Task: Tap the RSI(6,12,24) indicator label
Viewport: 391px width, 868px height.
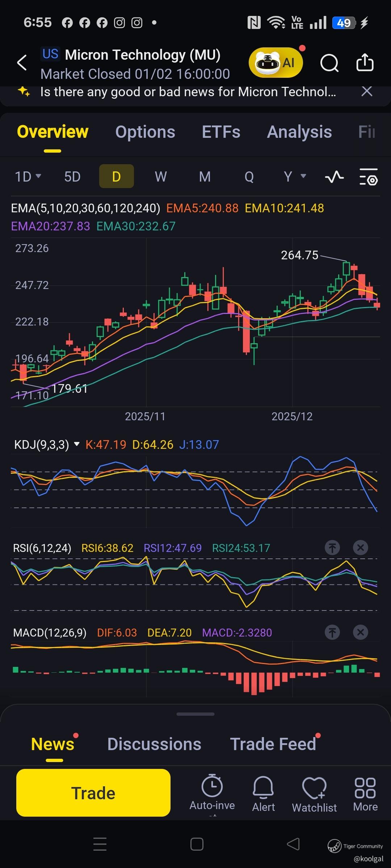Action: coord(42,548)
